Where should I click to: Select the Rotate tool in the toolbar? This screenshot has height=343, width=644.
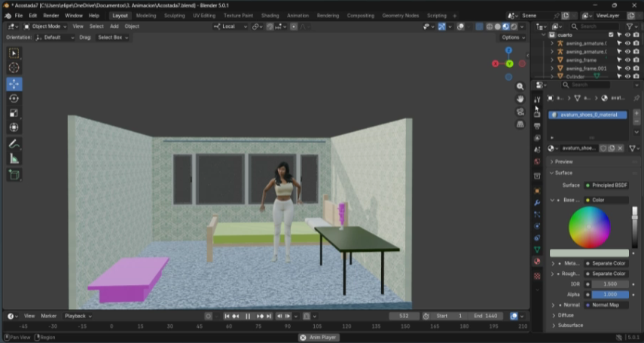tap(14, 98)
